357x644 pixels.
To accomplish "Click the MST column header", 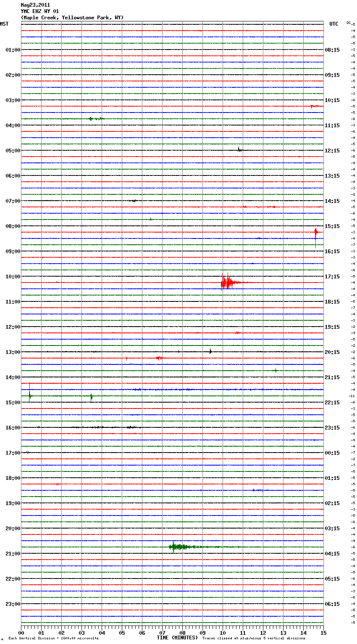I will pyautogui.click(x=4, y=24).
